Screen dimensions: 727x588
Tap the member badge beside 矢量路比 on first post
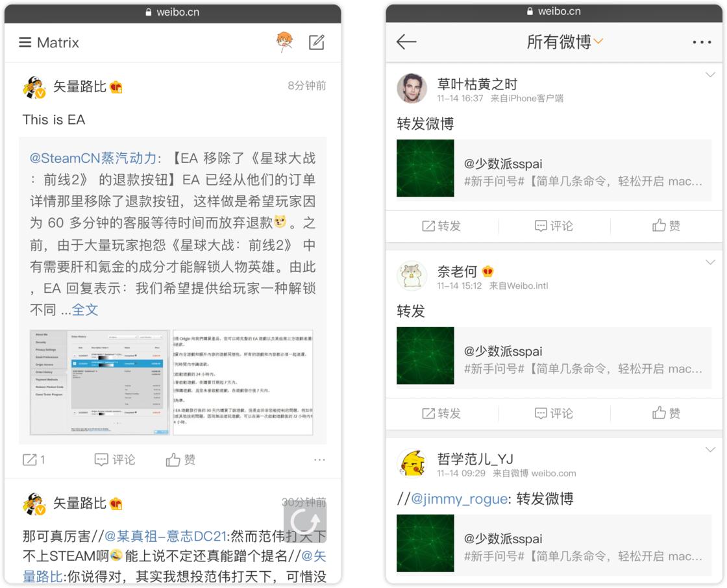(116, 87)
